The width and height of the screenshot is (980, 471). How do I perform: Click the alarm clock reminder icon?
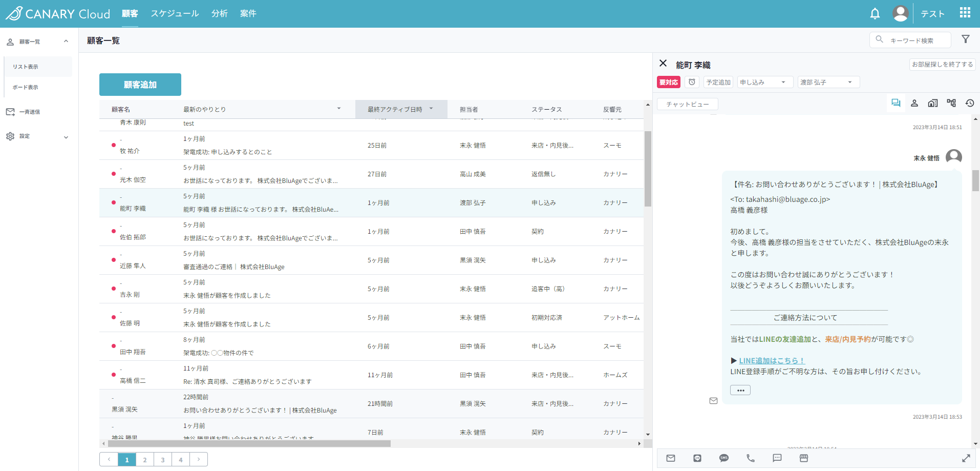click(x=692, y=82)
